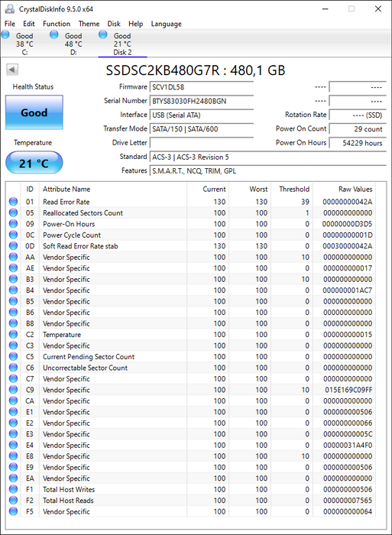Switch to the C: drive tab

24,44
